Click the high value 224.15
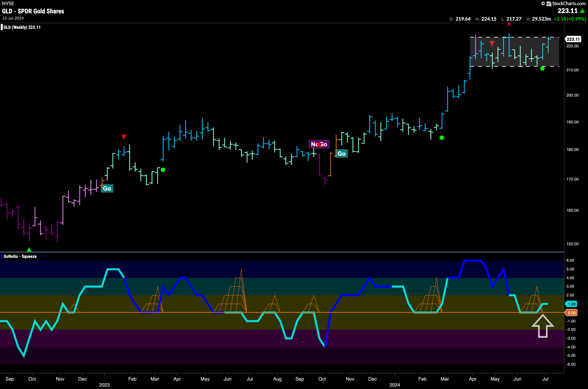This screenshot has height=389, width=588. 489,19
